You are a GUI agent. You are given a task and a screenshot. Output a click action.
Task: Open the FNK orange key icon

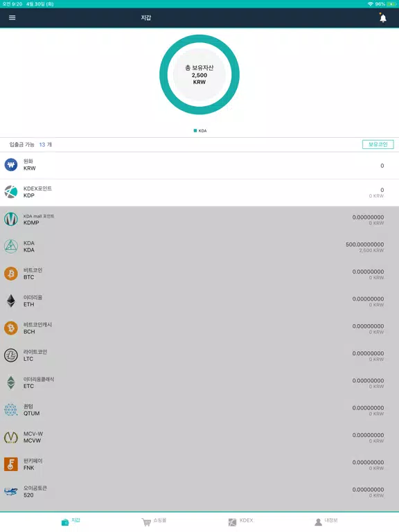(11, 464)
